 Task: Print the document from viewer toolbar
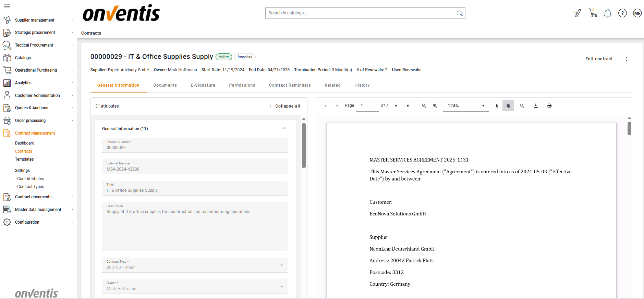pos(549,106)
